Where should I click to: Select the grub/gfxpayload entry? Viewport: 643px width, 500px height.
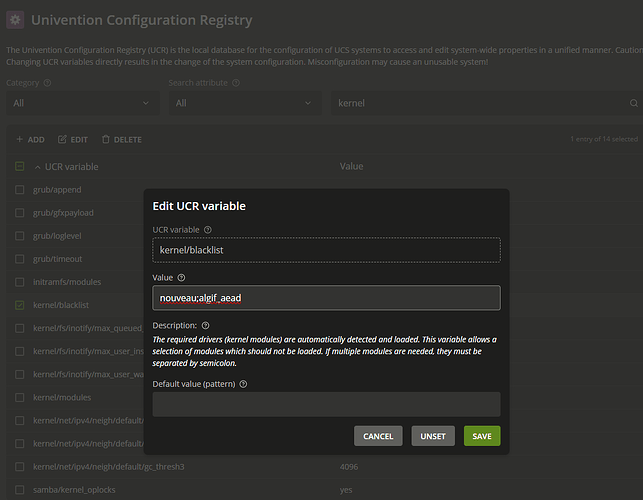pyautogui.click(x=63, y=212)
